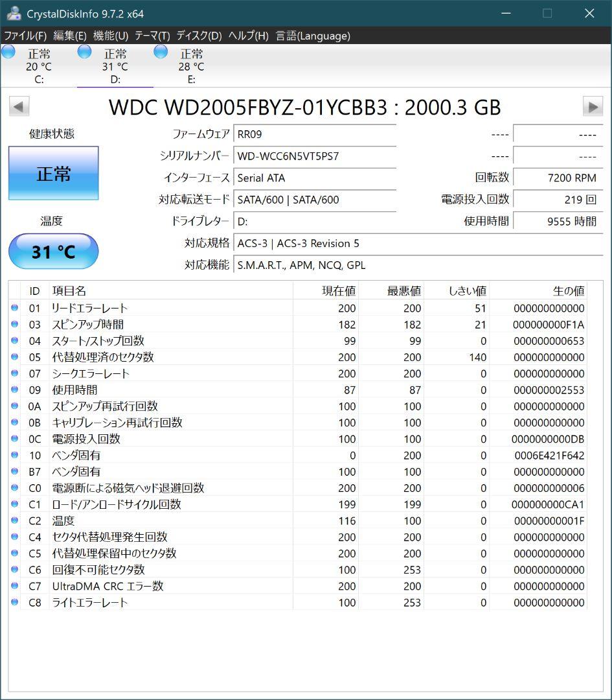Click the status dot for ID C2 温度
Image resolution: width=612 pixels, height=700 pixels.
point(14,520)
